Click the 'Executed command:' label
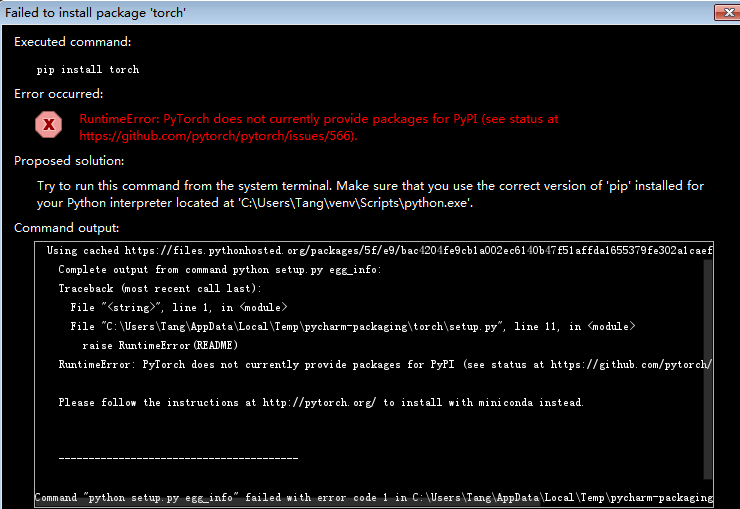The image size is (740, 509). (x=73, y=42)
